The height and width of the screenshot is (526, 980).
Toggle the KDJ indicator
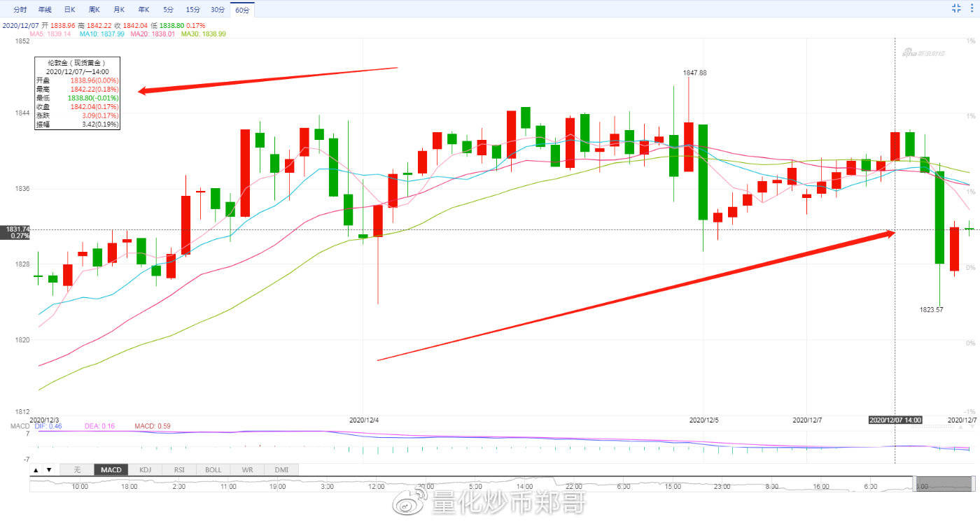(x=145, y=470)
